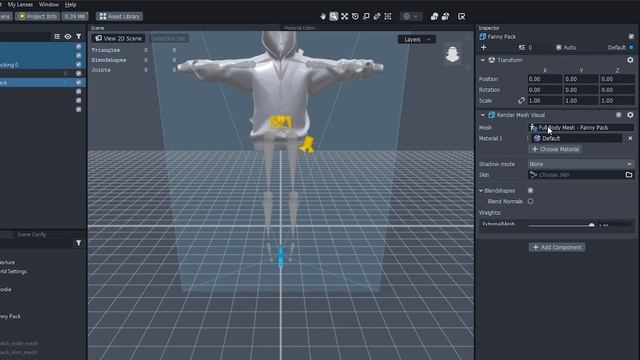The image size is (640, 360).
Task: Click the Objects panel filter funnel icon
Action: [78, 36]
